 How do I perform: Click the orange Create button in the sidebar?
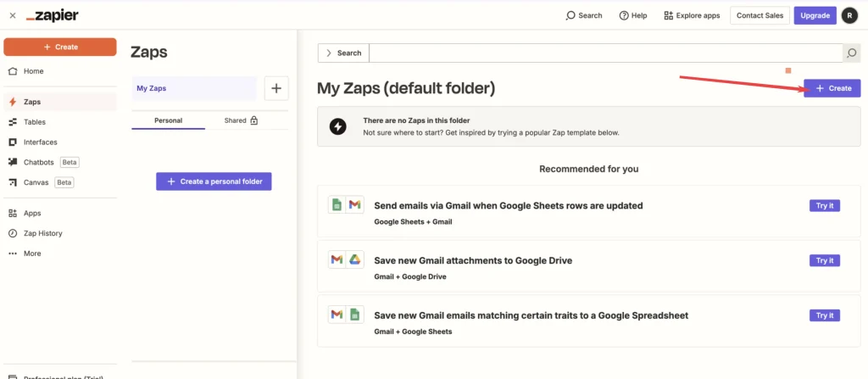pyautogui.click(x=60, y=47)
